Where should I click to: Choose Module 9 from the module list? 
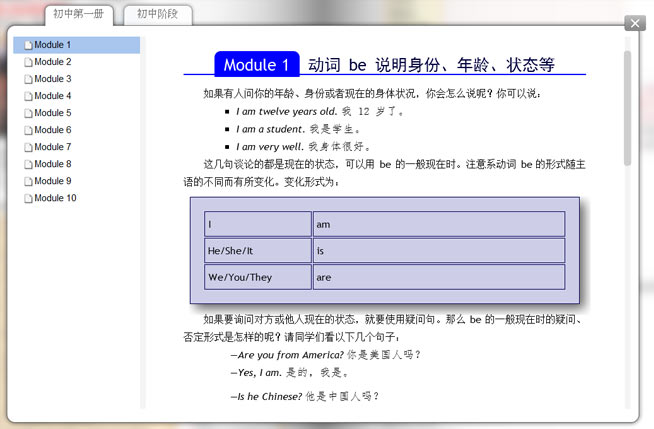point(53,181)
